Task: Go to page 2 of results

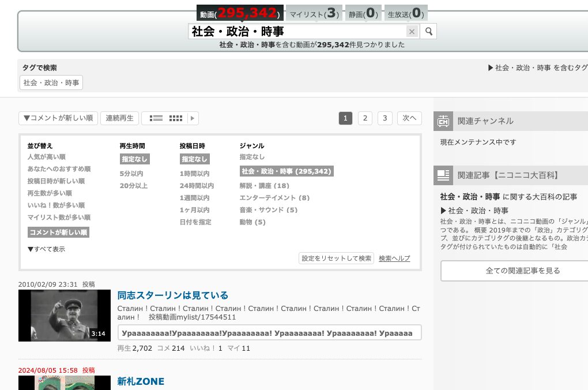Action: click(365, 118)
